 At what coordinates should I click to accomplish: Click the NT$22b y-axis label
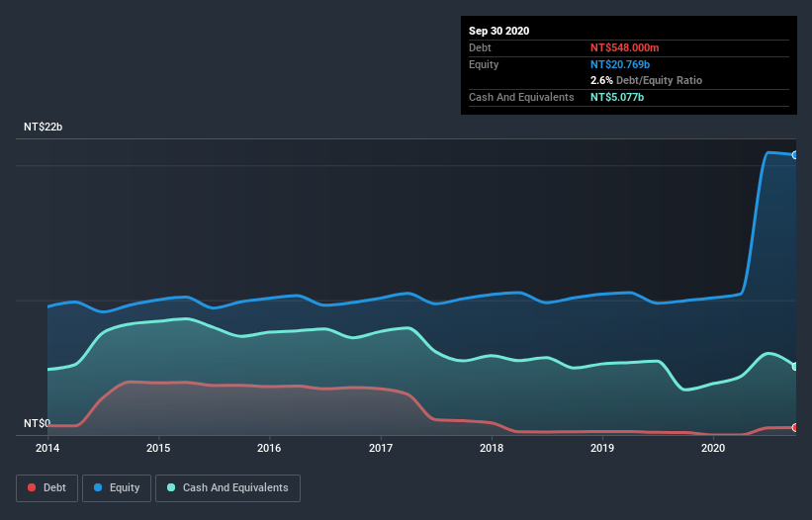click(43, 127)
